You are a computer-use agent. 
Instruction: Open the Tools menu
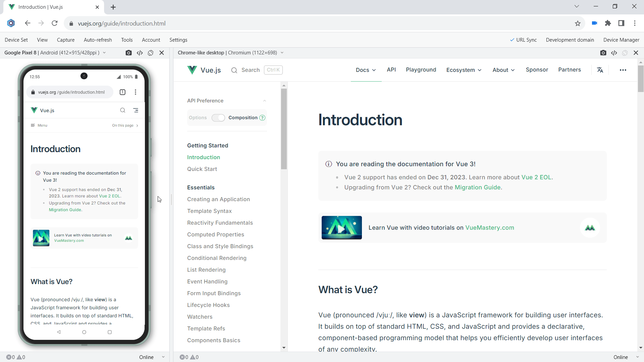click(x=127, y=40)
